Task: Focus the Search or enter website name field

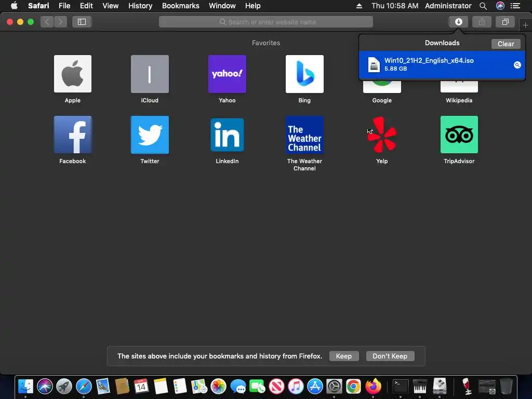Action: [265, 22]
